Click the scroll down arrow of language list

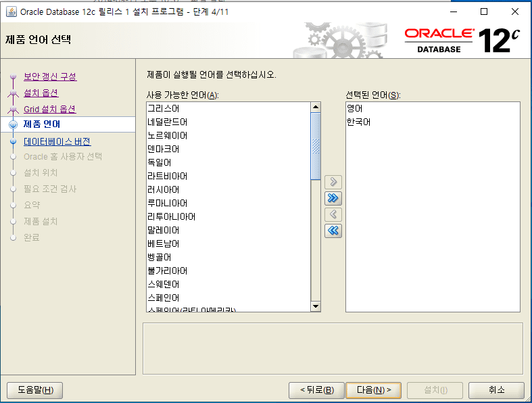coord(316,306)
